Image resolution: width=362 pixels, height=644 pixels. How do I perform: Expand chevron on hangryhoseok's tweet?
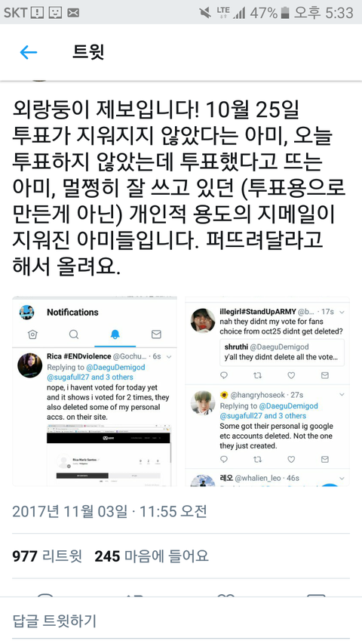coord(342,395)
